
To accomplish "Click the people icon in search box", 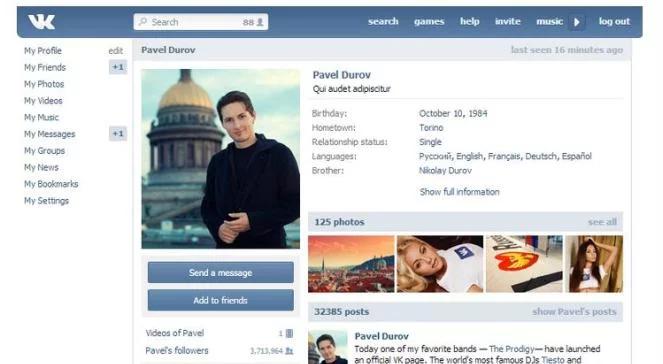I will (260, 22).
